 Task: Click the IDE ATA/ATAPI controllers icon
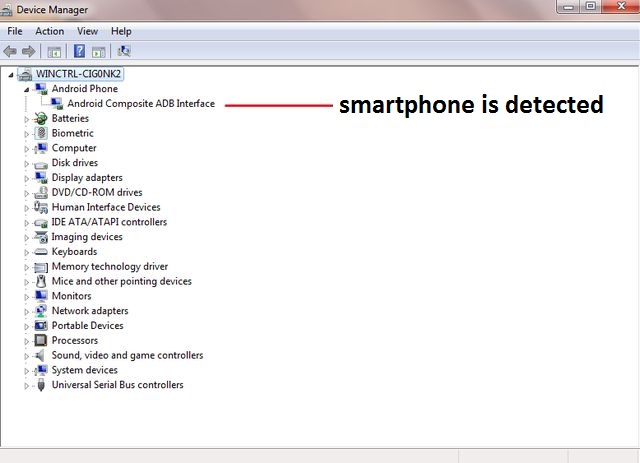click(41, 223)
